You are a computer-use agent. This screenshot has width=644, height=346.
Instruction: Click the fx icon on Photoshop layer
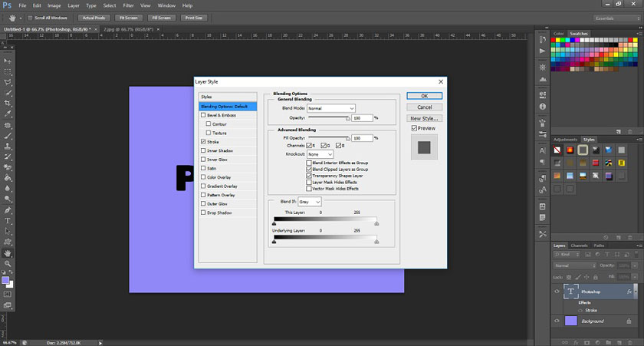tap(629, 292)
